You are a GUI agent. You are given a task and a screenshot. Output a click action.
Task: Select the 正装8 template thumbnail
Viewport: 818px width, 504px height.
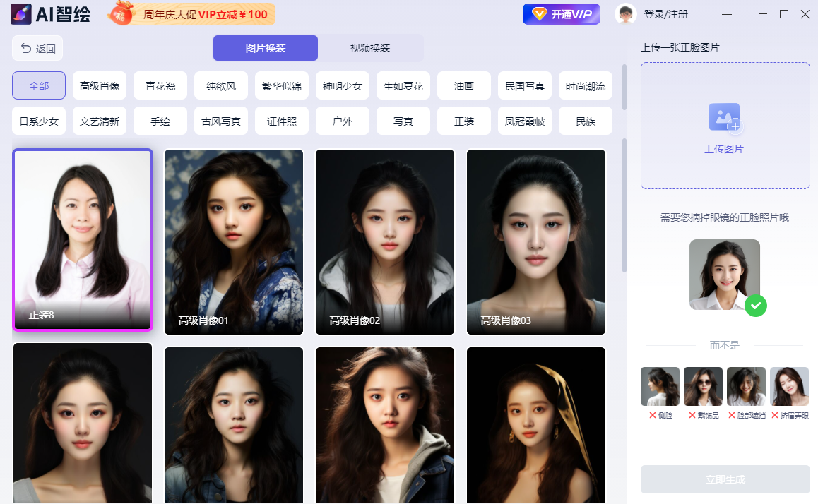coord(83,240)
